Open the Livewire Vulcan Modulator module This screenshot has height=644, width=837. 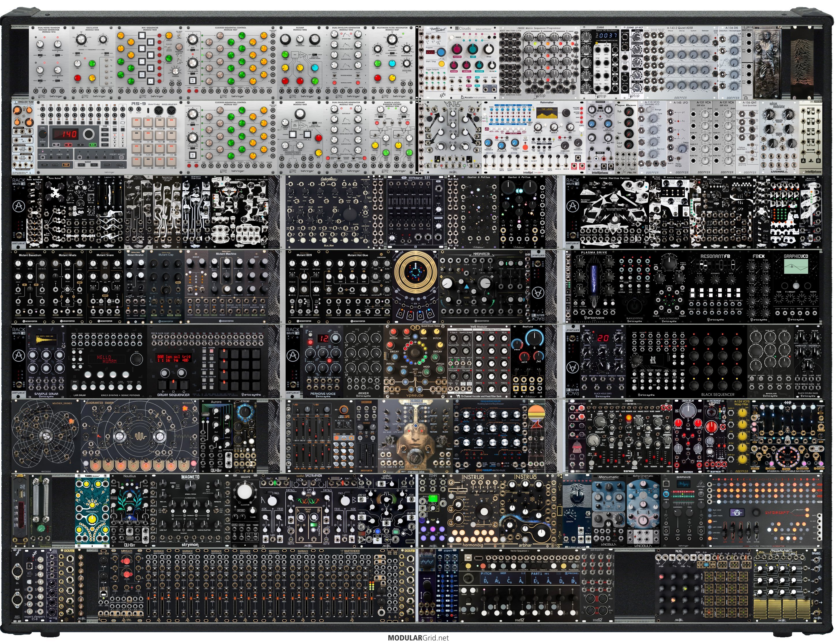coord(780,137)
